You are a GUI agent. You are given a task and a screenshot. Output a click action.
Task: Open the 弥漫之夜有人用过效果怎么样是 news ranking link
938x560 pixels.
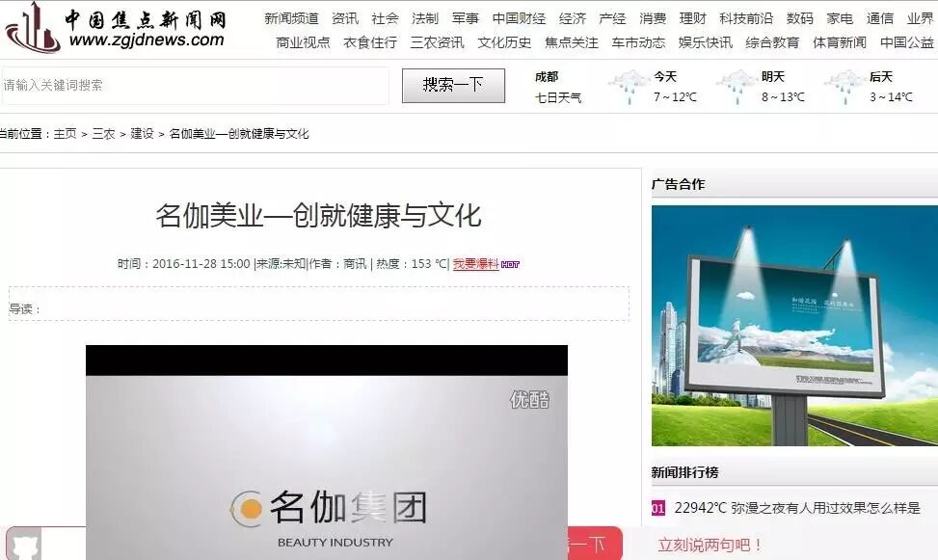click(x=825, y=508)
